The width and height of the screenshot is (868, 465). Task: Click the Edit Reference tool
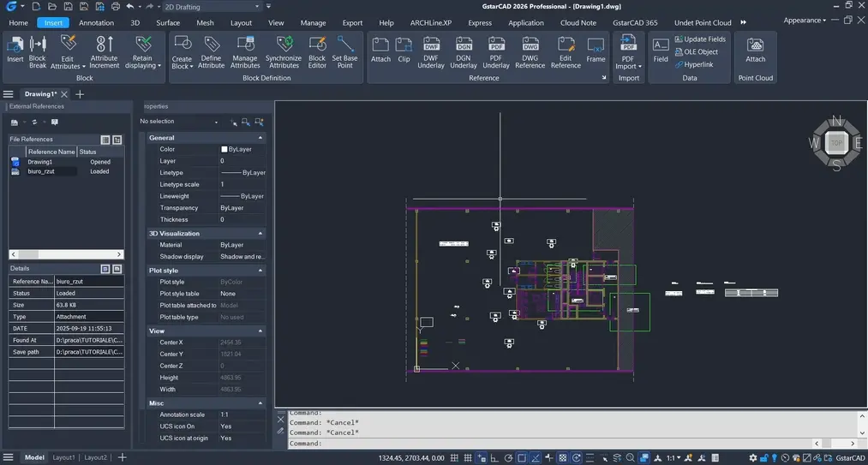click(566, 51)
